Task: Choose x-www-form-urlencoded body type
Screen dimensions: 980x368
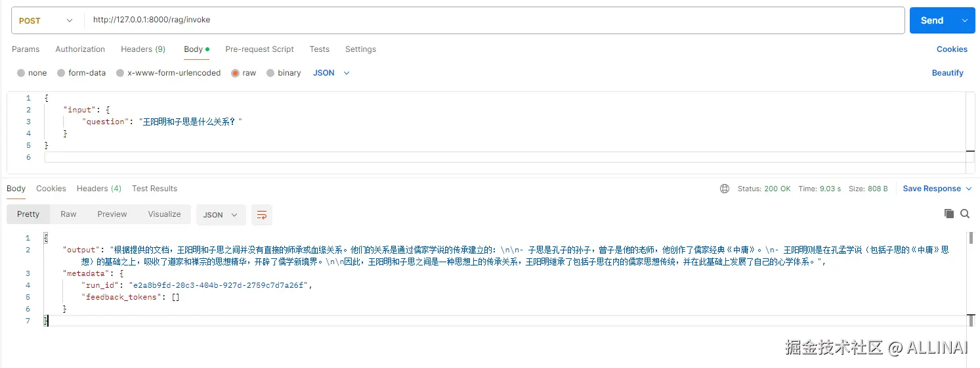Action: (x=120, y=73)
